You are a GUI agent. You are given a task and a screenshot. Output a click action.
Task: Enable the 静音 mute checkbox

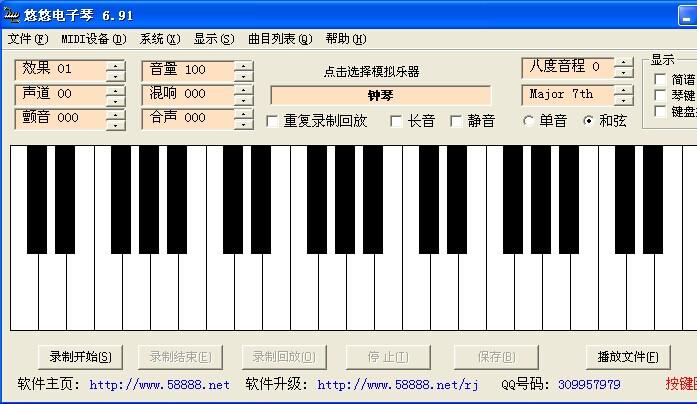click(x=457, y=121)
